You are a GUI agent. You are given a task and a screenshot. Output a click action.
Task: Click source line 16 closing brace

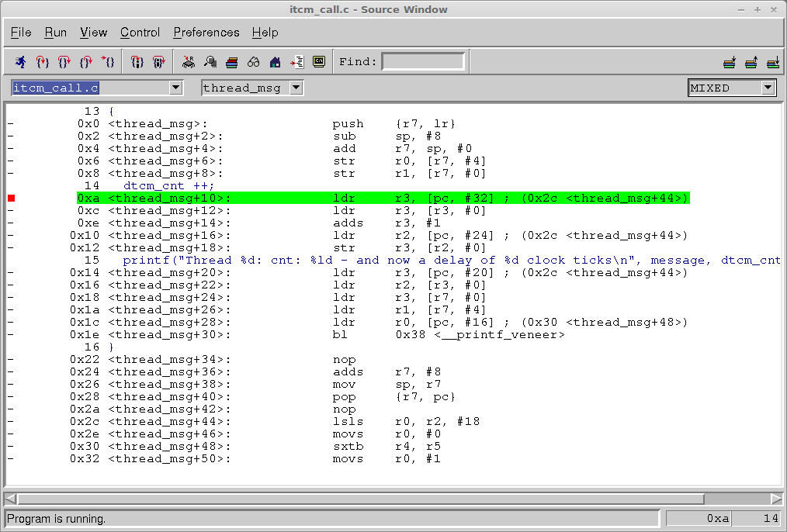click(111, 347)
